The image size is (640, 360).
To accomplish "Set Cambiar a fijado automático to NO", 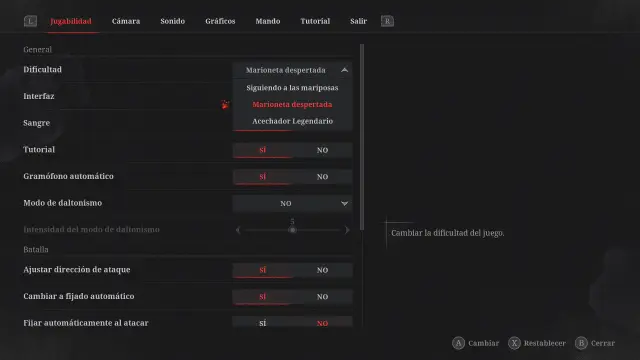I will [x=322, y=297].
